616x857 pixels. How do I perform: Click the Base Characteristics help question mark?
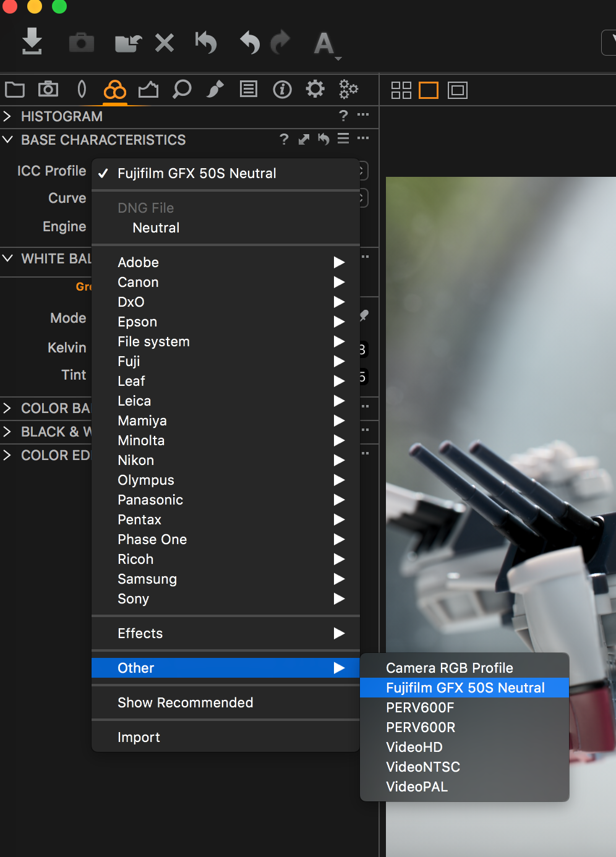[284, 139]
